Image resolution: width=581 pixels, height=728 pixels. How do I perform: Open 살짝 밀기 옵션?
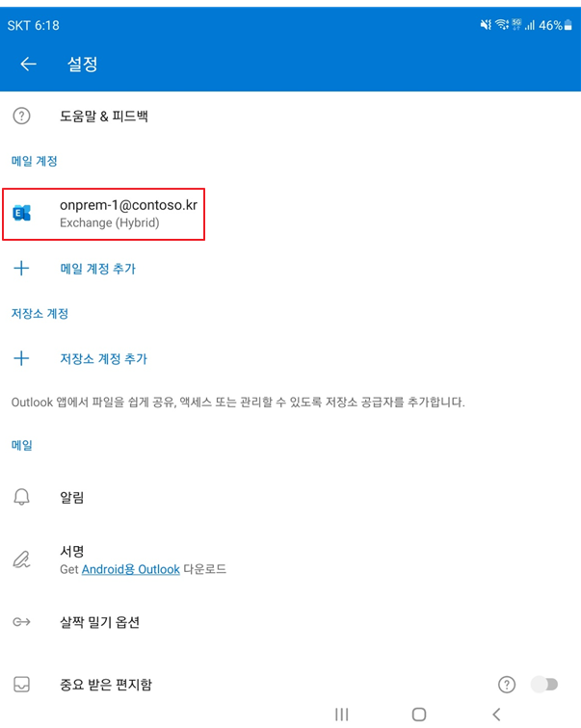click(290, 622)
